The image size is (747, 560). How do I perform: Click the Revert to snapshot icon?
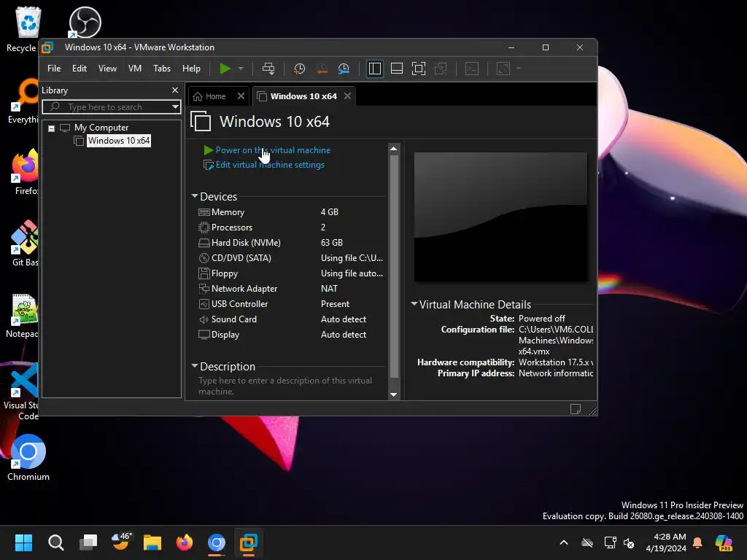pos(322,69)
